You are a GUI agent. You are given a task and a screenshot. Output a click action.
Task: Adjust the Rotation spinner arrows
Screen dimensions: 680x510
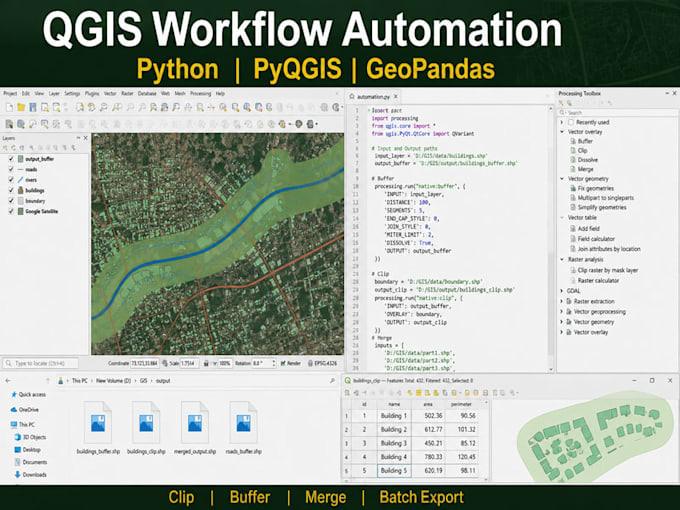pos(274,363)
